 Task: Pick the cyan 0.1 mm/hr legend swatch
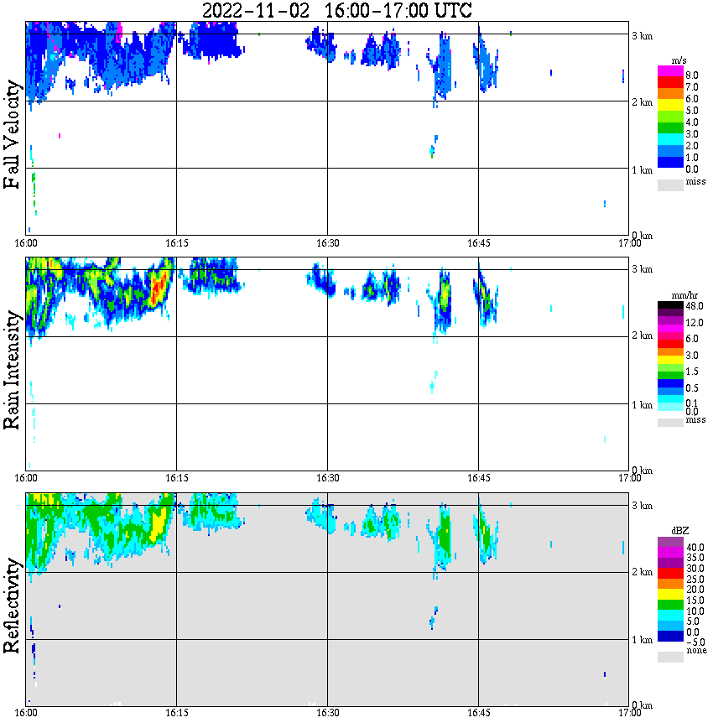coord(670,399)
